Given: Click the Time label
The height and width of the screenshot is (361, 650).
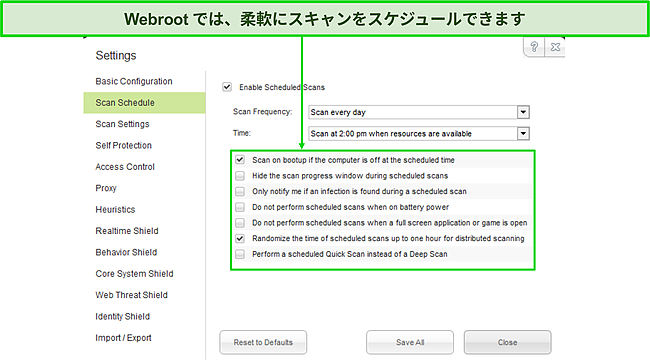Looking at the screenshot, I should pos(242,133).
